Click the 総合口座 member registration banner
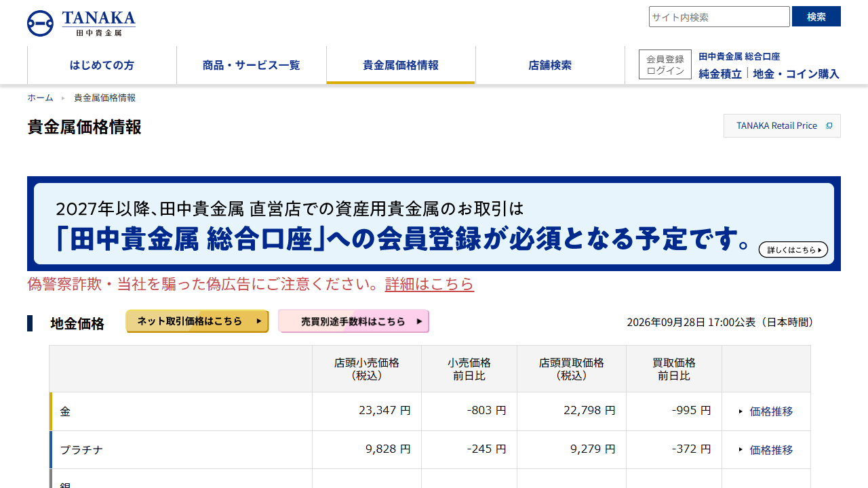 click(x=434, y=224)
